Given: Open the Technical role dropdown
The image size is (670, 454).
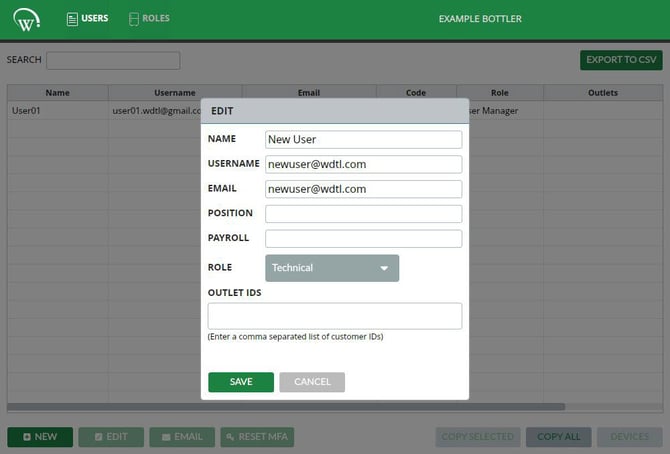Looking at the screenshot, I should (332, 268).
